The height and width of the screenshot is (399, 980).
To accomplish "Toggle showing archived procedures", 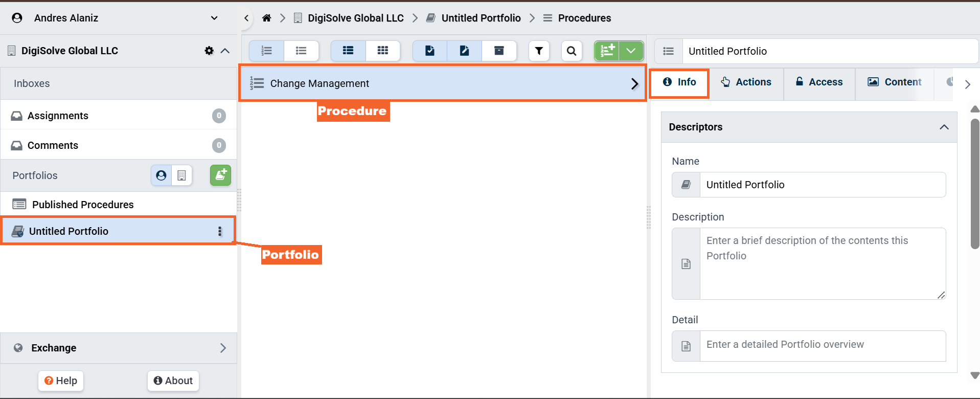I will (x=499, y=51).
